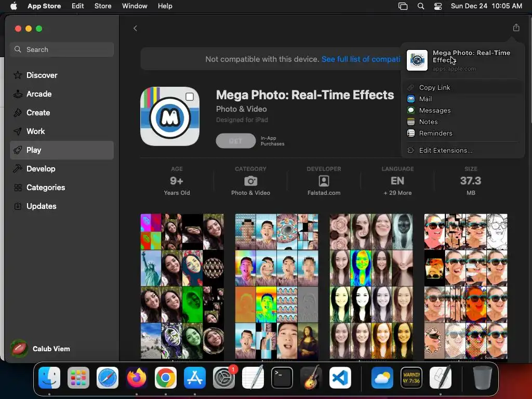Open the Updates section
Screen dimensions: 532x399
(62, 206)
